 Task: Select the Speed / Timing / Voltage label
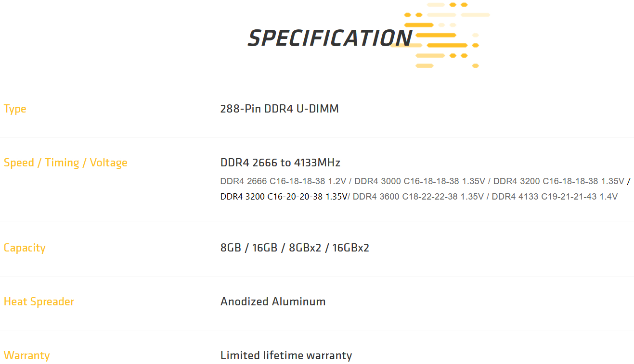(x=65, y=163)
